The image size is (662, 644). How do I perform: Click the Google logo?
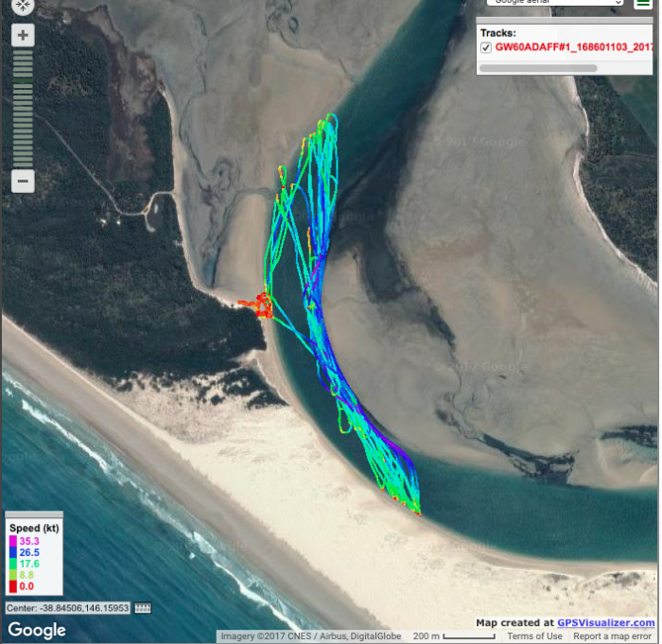[x=37, y=630]
